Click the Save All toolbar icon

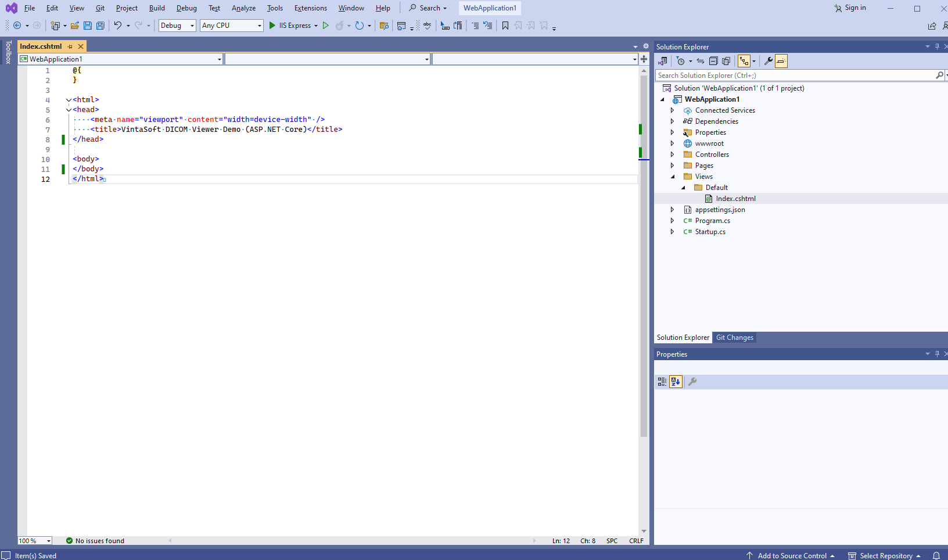(100, 26)
